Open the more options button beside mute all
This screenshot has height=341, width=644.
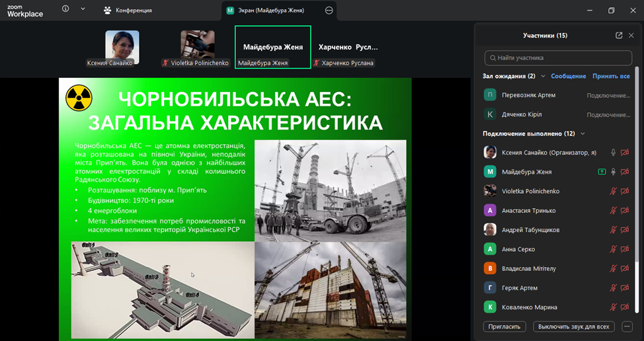click(627, 326)
